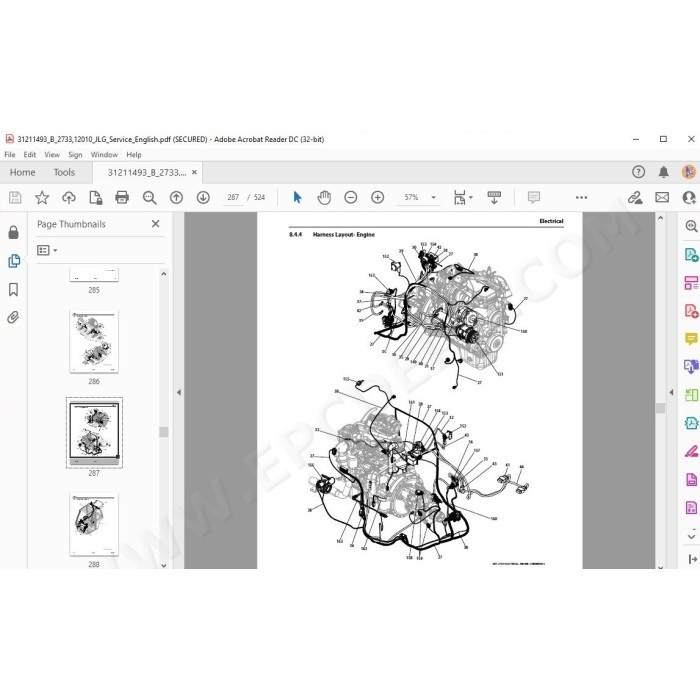Open the Export PDF tool in right pane
The height and width of the screenshot is (700, 700).
[691, 255]
